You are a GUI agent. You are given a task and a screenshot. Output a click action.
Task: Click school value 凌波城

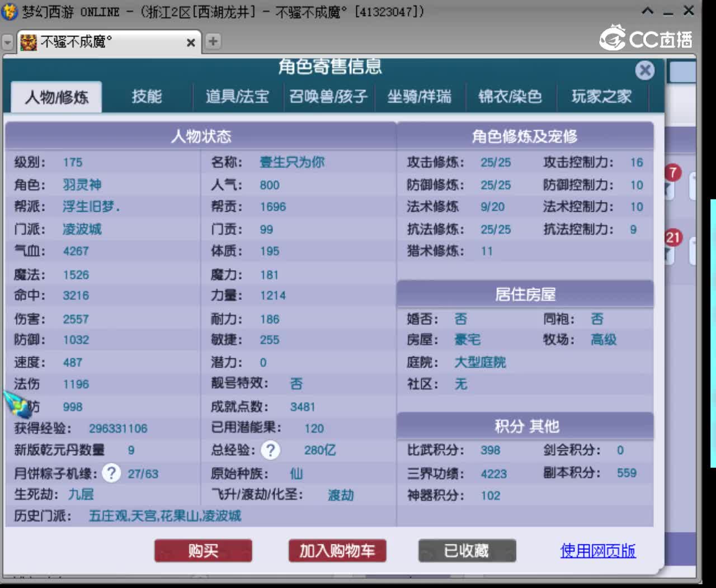coord(82,229)
